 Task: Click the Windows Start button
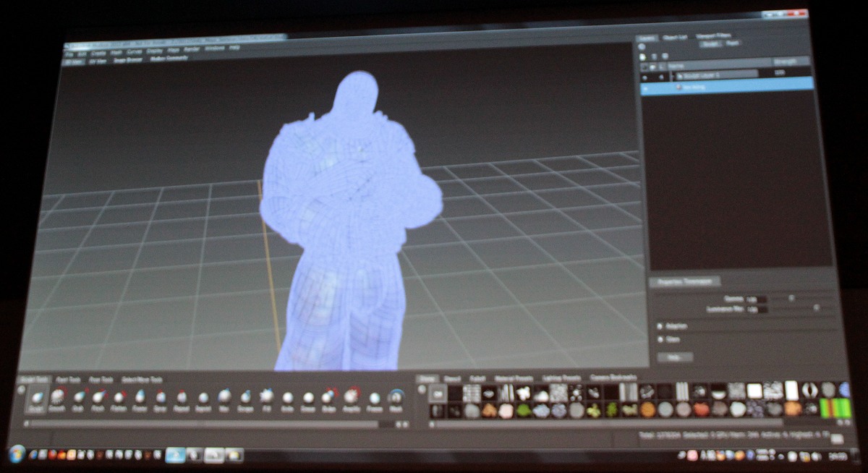coord(17,454)
